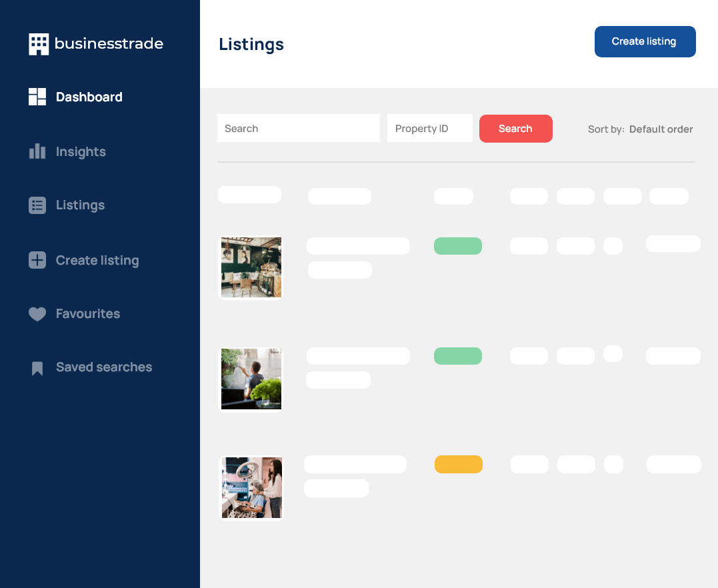The height and width of the screenshot is (588, 718).
Task: Open the cafe interior listing thumbnail
Action: 251,267
